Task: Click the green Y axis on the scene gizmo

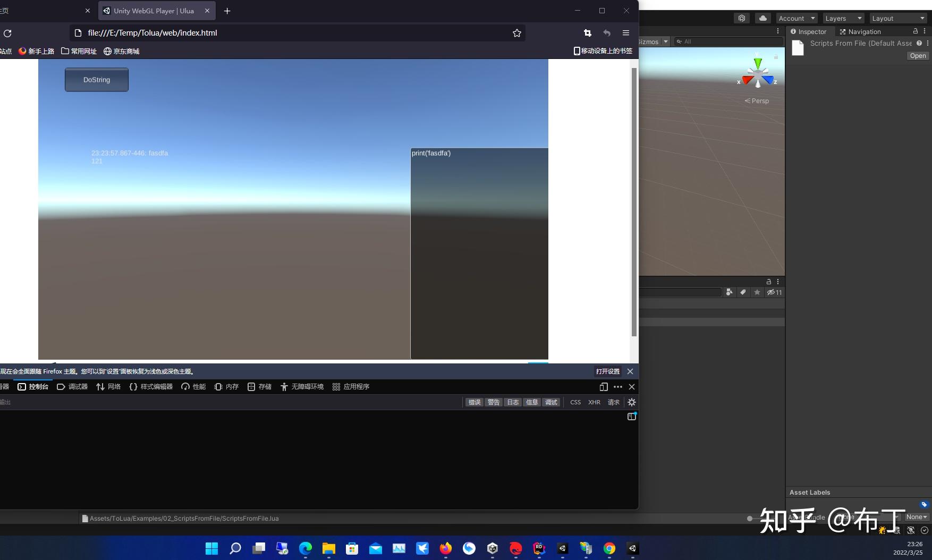Action: coord(757,61)
